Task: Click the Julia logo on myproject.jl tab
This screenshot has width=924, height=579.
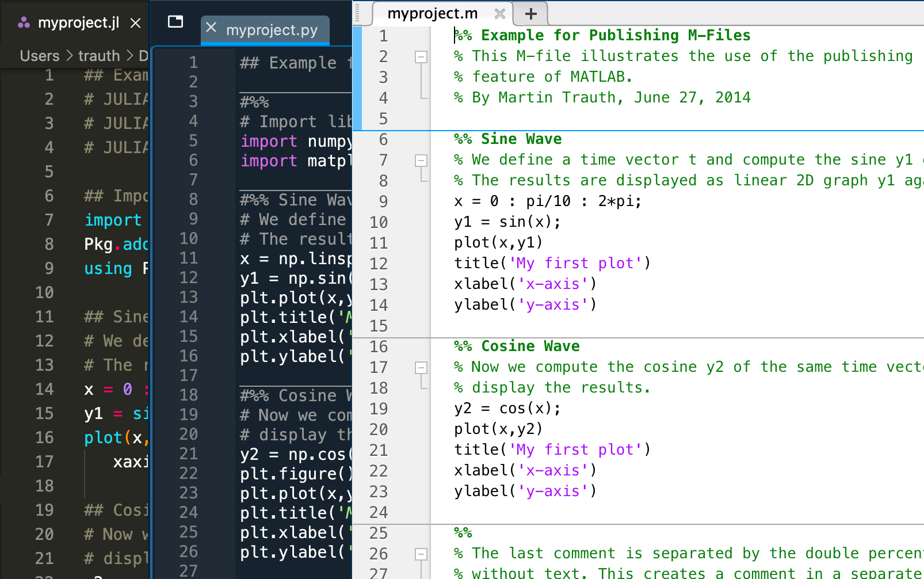Action: pyautogui.click(x=24, y=23)
